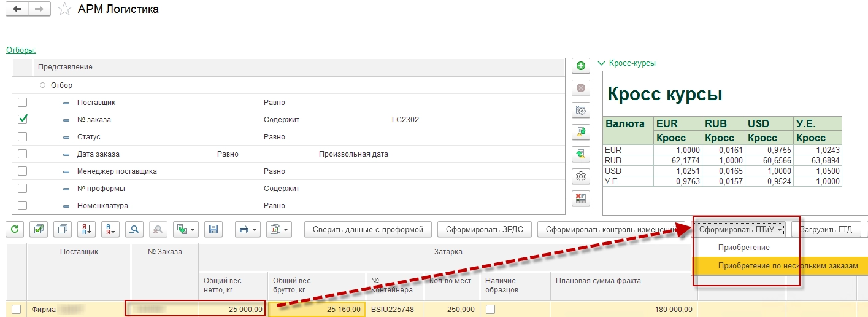Open the find/search magnifier tool
868x317 pixels.
134,229
